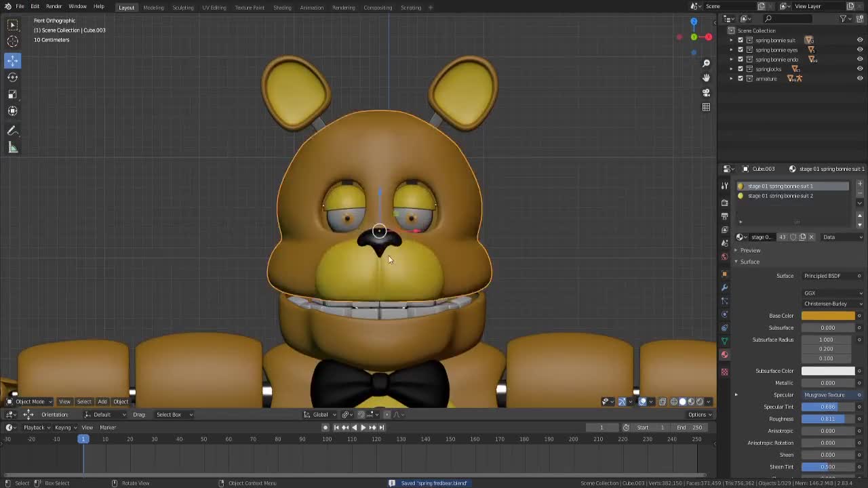Click the pan hand viewport gizmo
This screenshot has width=868, height=488.
point(706,77)
